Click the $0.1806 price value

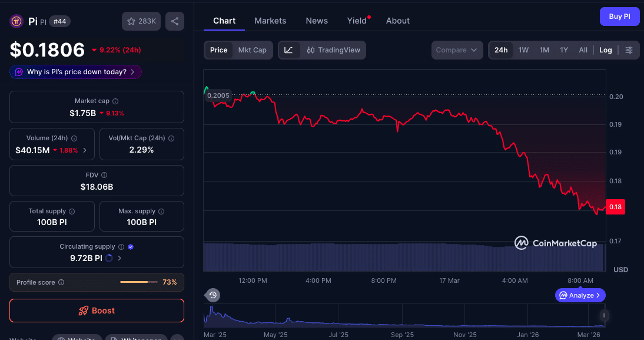[x=47, y=49]
